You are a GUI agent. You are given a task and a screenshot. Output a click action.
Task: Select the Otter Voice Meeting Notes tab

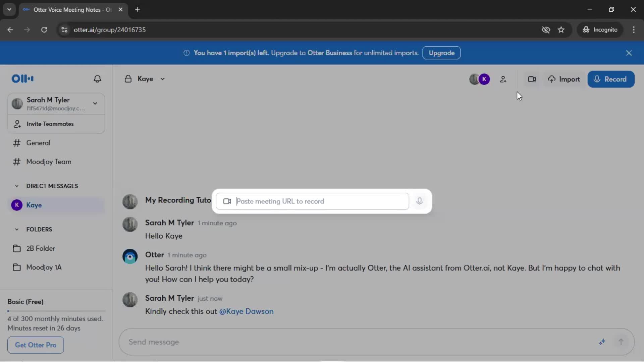(72, 10)
